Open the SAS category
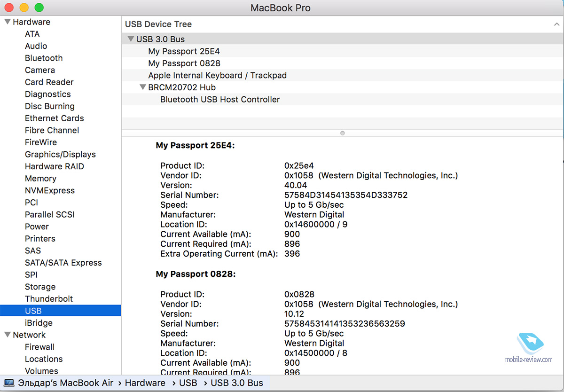This screenshot has height=392, width=564. tap(33, 251)
